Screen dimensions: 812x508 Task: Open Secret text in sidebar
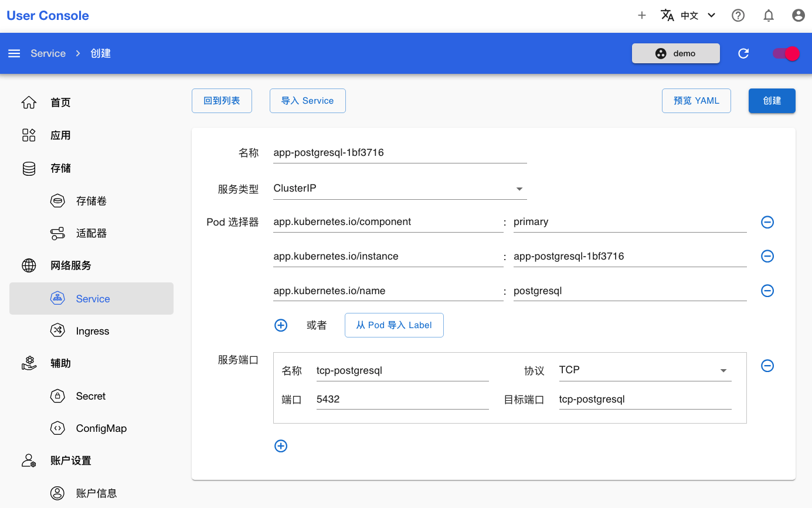click(91, 396)
